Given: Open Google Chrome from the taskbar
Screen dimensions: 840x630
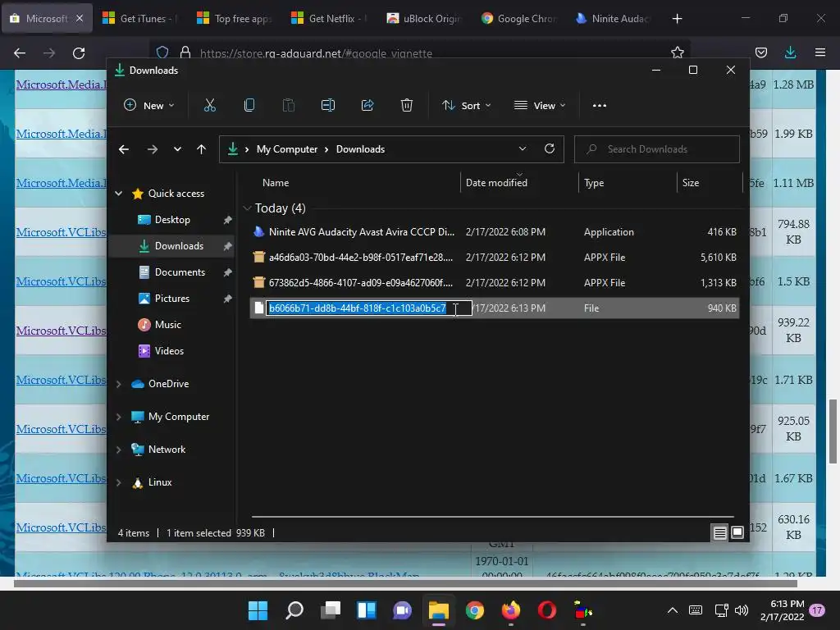Looking at the screenshot, I should pos(475,610).
